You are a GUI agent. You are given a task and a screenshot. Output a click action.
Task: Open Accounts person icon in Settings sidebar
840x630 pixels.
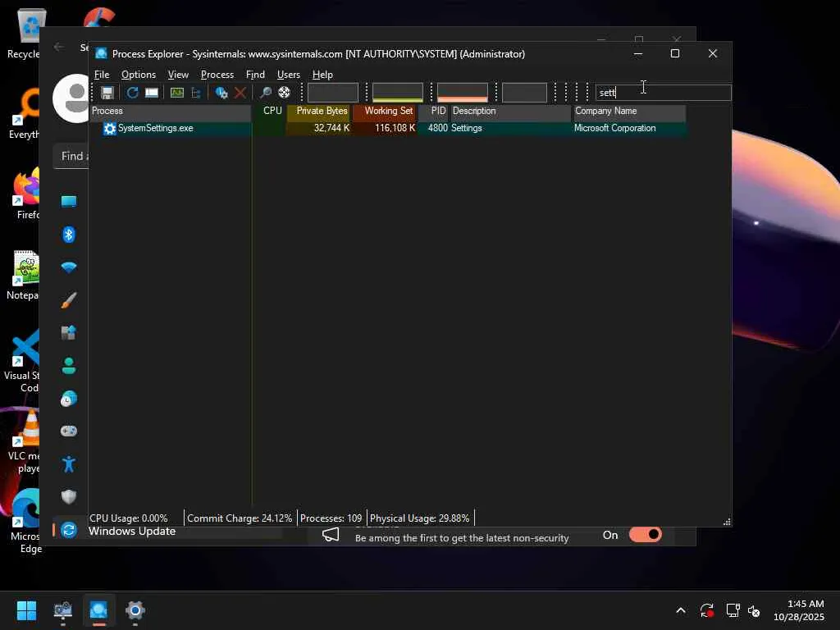[69, 366]
